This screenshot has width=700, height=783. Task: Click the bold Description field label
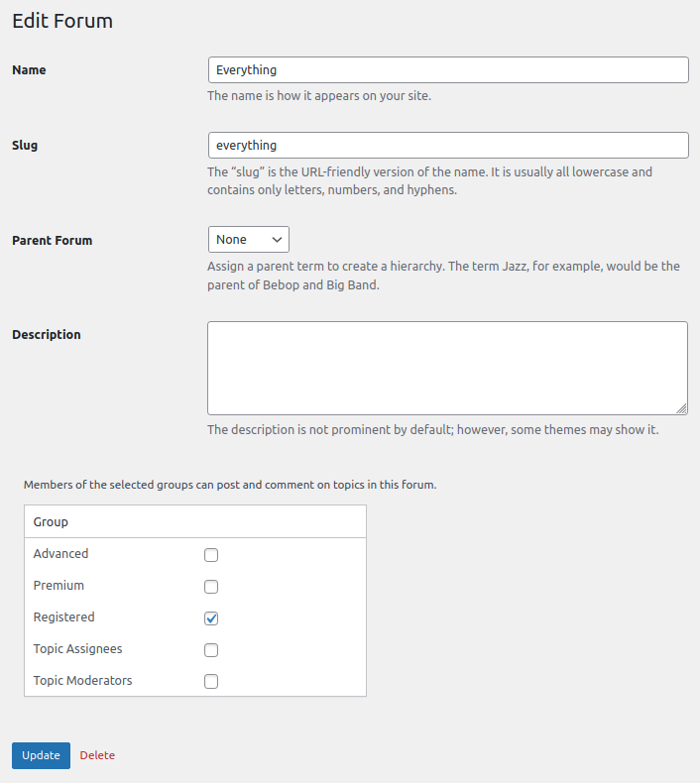pos(47,335)
